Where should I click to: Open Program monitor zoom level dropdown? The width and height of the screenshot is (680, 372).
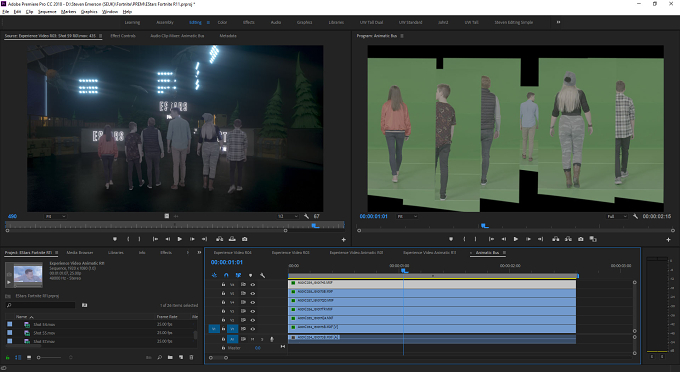click(407, 216)
